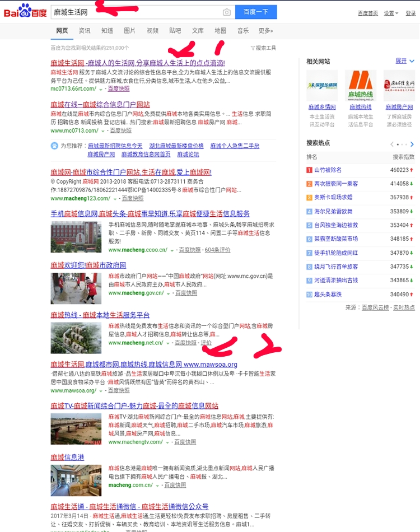
Task: Expand dropdown arrow next to mc0713.66rt.com
Action: click(101, 89)
